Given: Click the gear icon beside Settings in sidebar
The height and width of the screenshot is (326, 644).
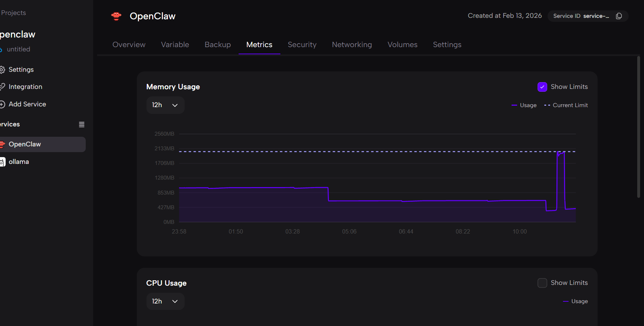Looking at the screenshot, I should [2, 70].
